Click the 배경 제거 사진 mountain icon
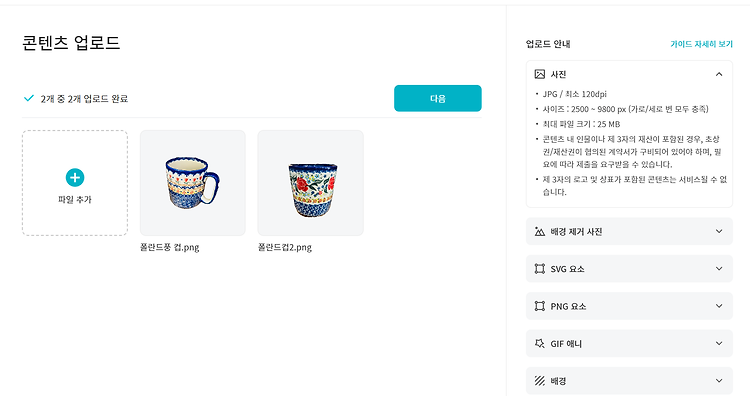Screen dimensions: 750x396 [x=540, y=231]
